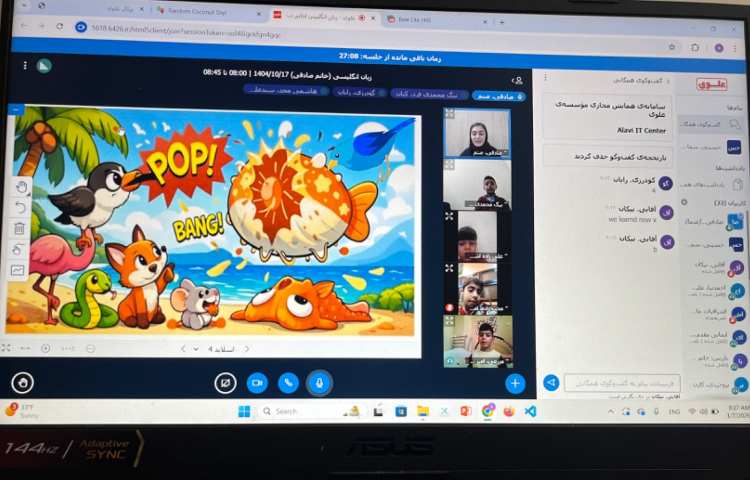Toggle the webcam sharing button
This screenshot has height=480, width=750.
(x=257, y=383)
